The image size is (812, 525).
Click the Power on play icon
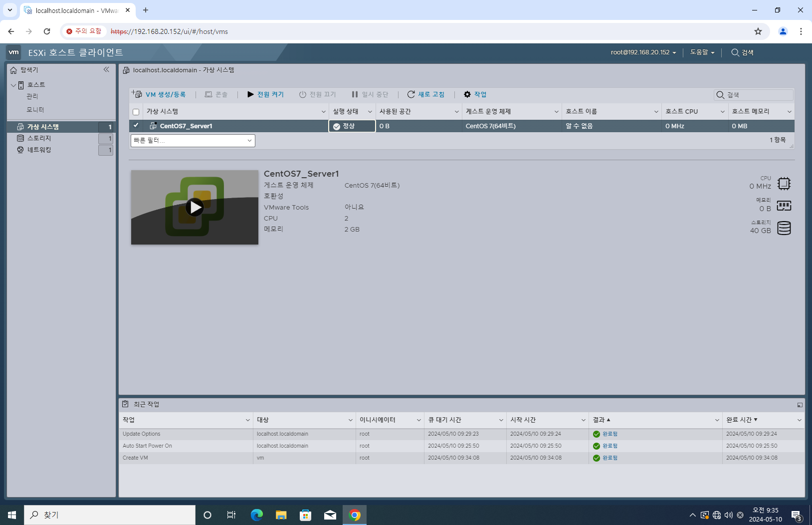coord(250,94)
